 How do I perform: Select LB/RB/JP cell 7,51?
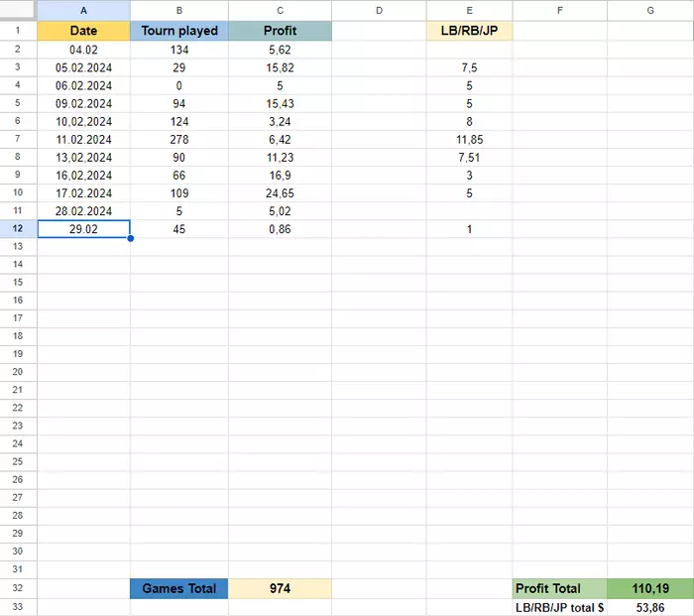coord(470,157)
